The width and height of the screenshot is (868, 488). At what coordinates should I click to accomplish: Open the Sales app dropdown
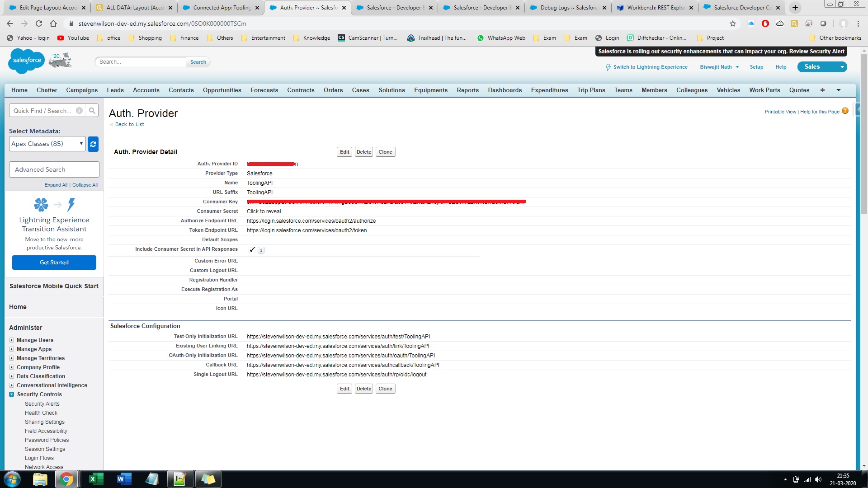pos(841,66)
